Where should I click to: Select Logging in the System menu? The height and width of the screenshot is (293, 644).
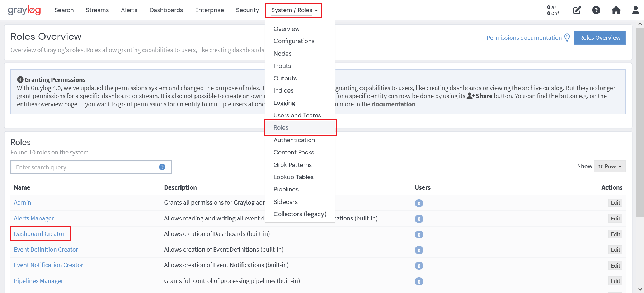300,103
